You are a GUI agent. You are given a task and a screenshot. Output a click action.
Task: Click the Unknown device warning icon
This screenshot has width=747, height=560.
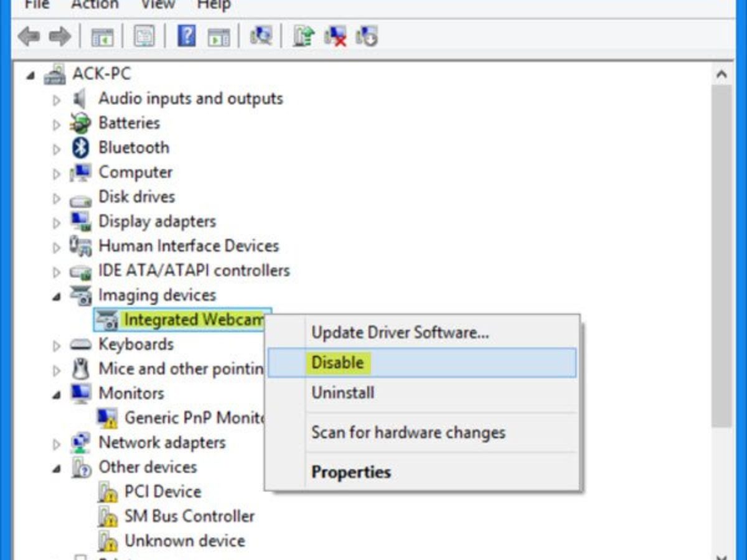pos(107,541)
